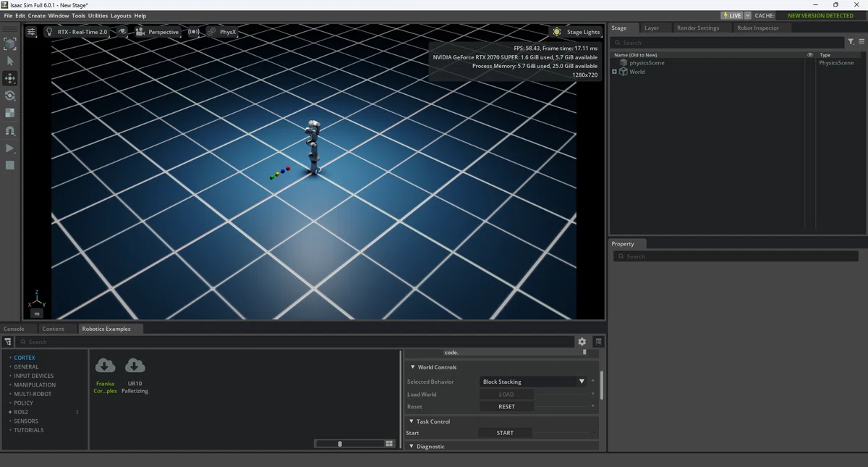Viewport: 868px width, 467px height.
Task: Click the NEW VERSION DETECTED notice
Action: coord(820,15)
